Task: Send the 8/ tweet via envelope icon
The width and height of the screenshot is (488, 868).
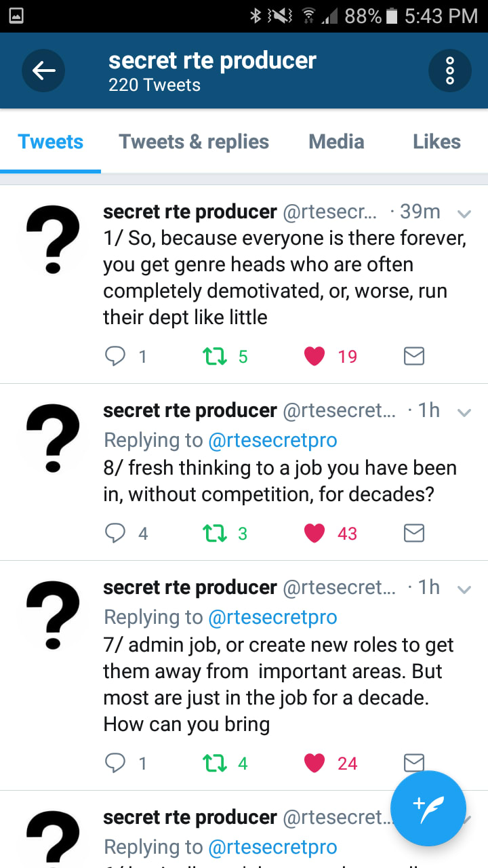Action: pos(414,534)
